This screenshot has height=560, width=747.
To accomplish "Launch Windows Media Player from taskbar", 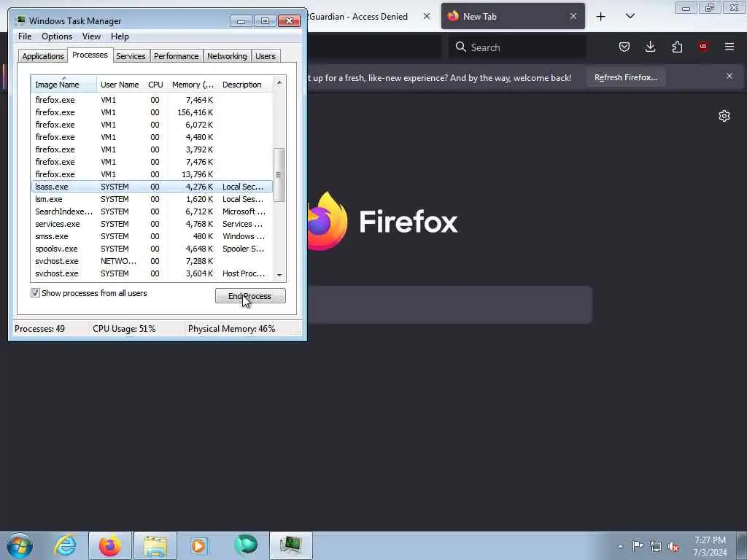I will [x=198, y=545].
